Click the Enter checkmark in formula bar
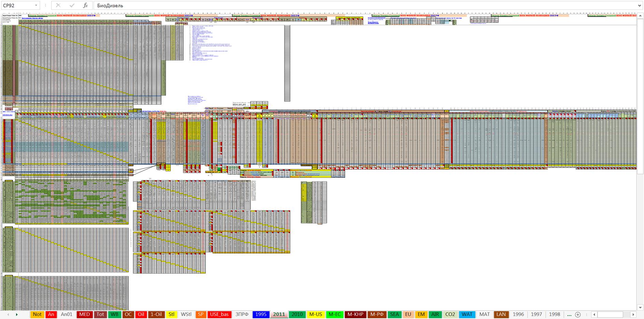The image size is (644, 319). click(x=72, y=5)
